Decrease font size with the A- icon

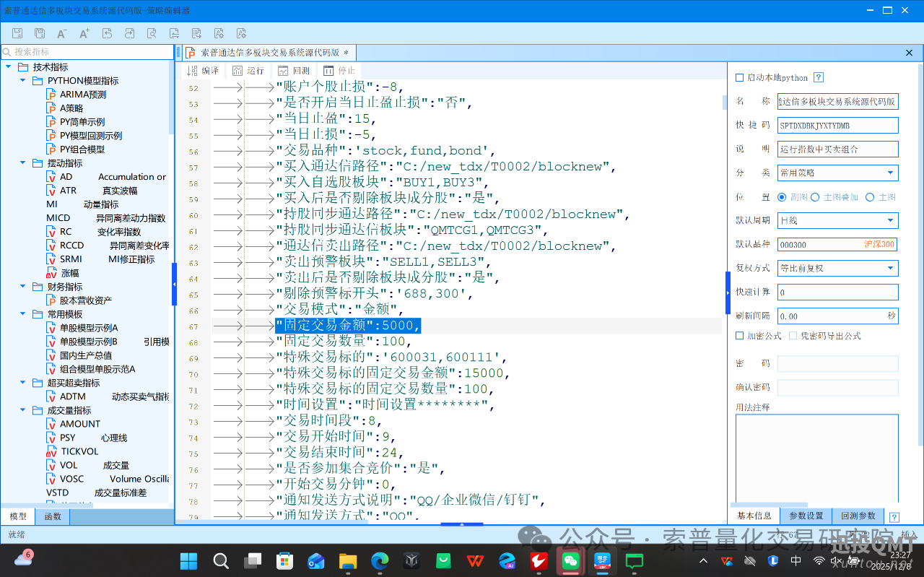point(62,32)
